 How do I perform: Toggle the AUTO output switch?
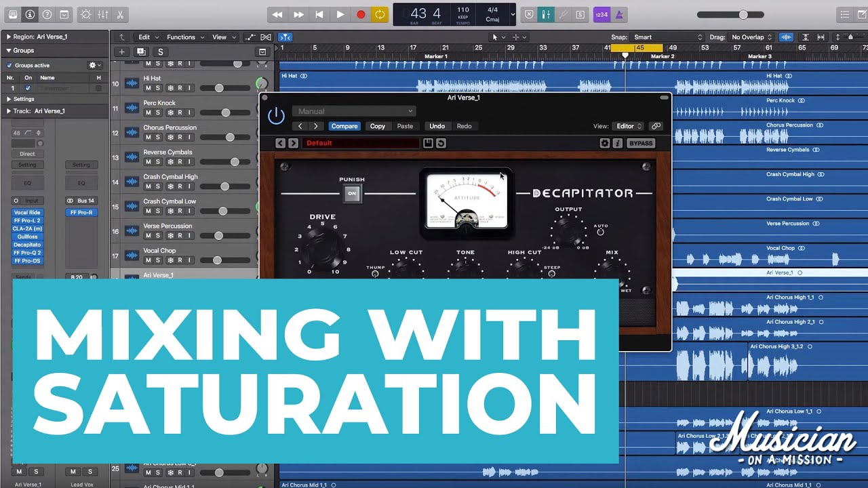[x=601, y=232]
